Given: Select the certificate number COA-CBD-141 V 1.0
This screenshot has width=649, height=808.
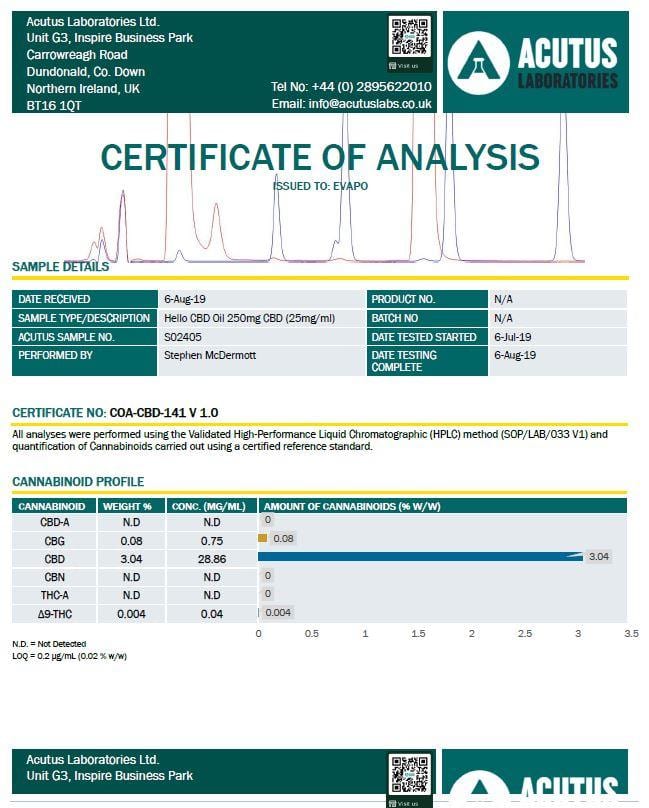Looking at the screenshot, I should [x=164, y=413].
